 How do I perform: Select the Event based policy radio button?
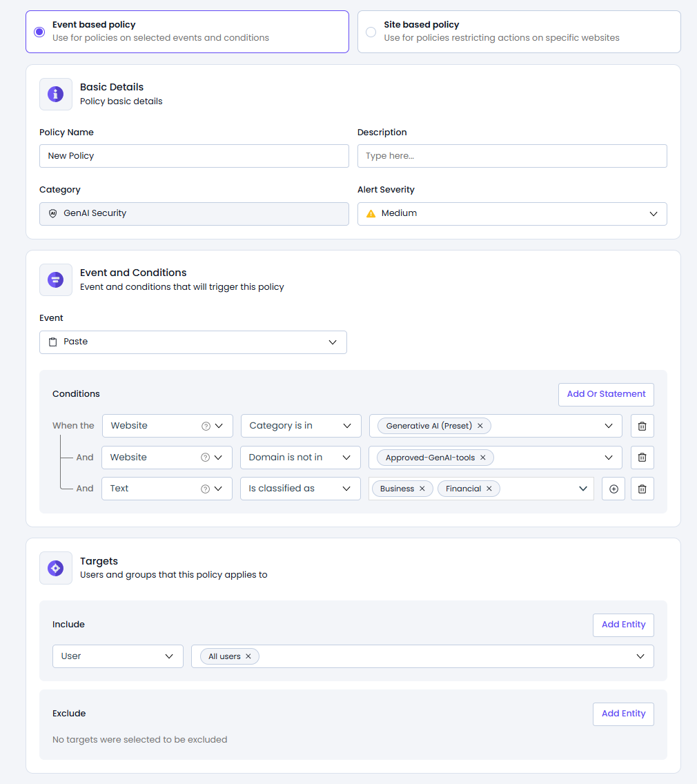pyautogui.click(x=39, y=32)
